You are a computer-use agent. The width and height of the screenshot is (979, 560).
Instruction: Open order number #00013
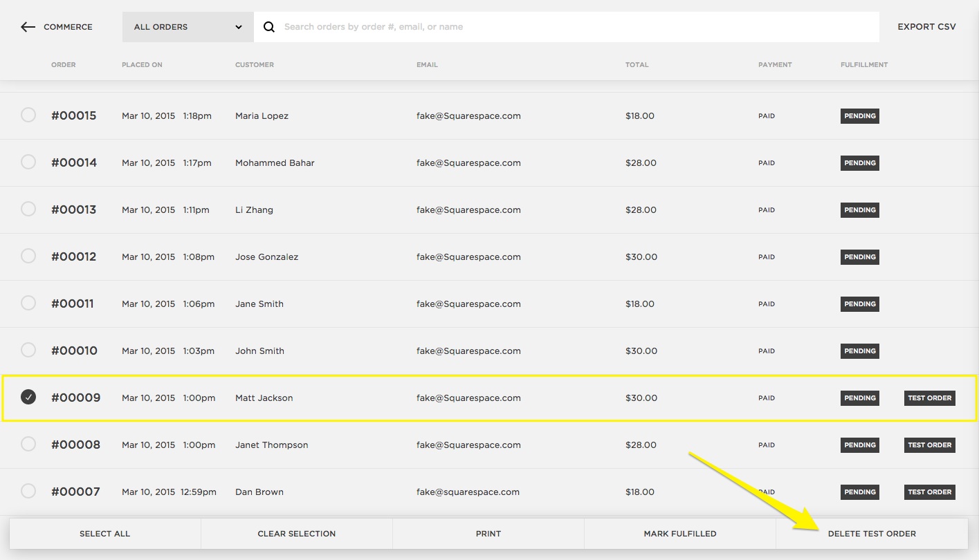[74, 209]
